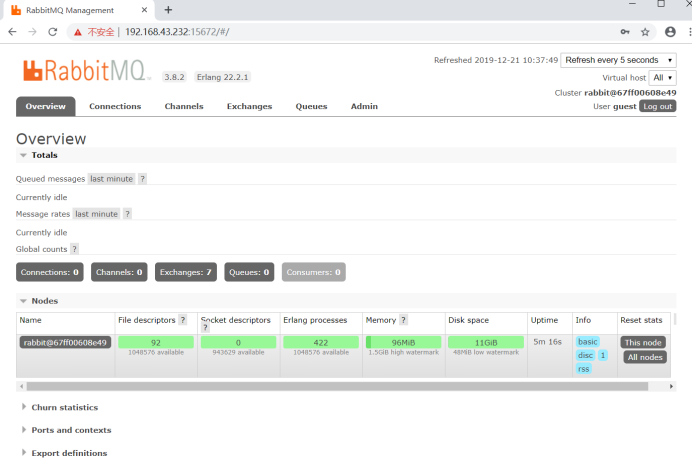Click the Log out button
The image size is (692, 459).
(x=658, y=106)
